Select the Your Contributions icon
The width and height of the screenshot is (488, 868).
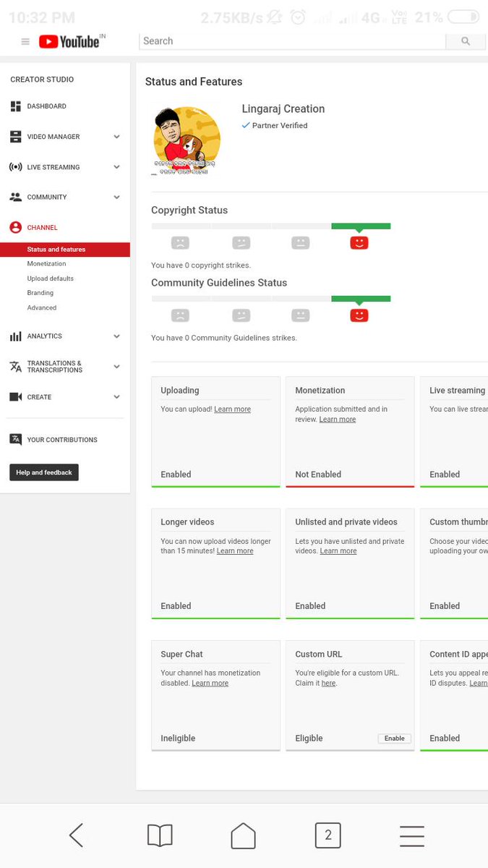(x=16, y=440)
